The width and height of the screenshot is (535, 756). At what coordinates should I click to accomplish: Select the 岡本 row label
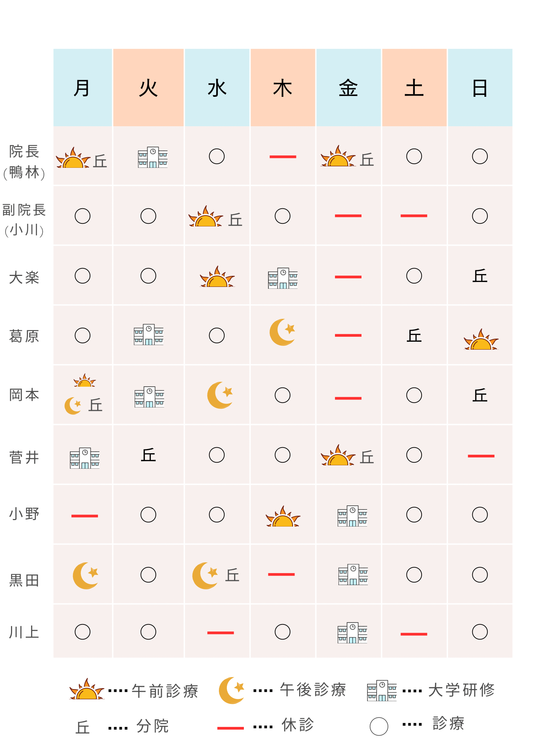pos(24,395)
